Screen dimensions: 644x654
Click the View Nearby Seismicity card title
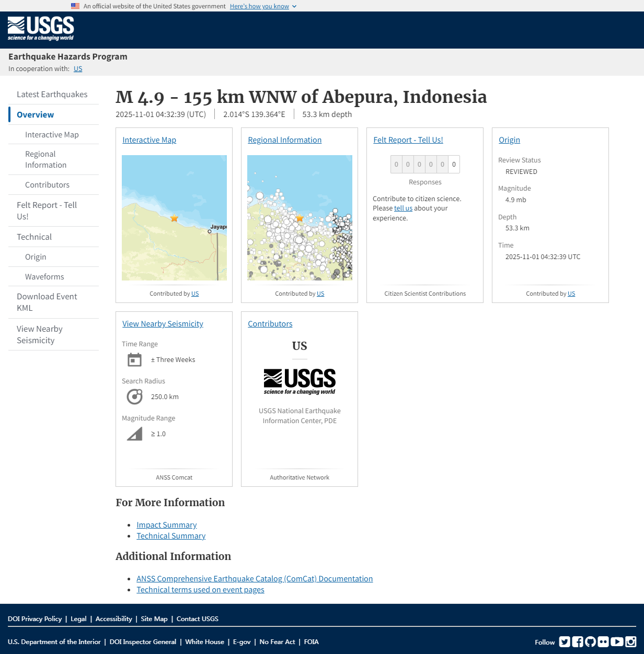click(163, 324)
